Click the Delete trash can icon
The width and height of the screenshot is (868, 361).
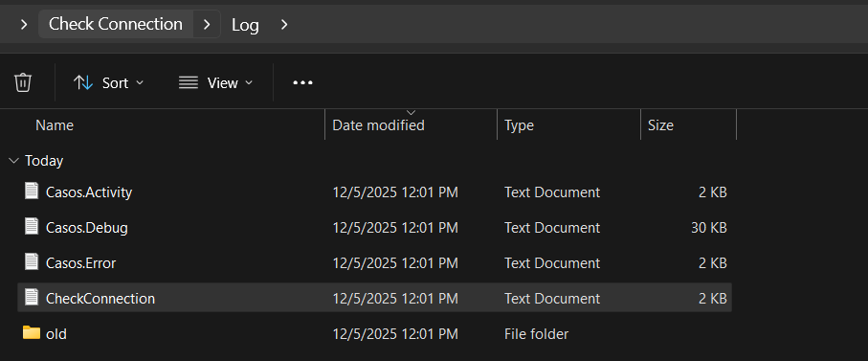pos(23,82)
